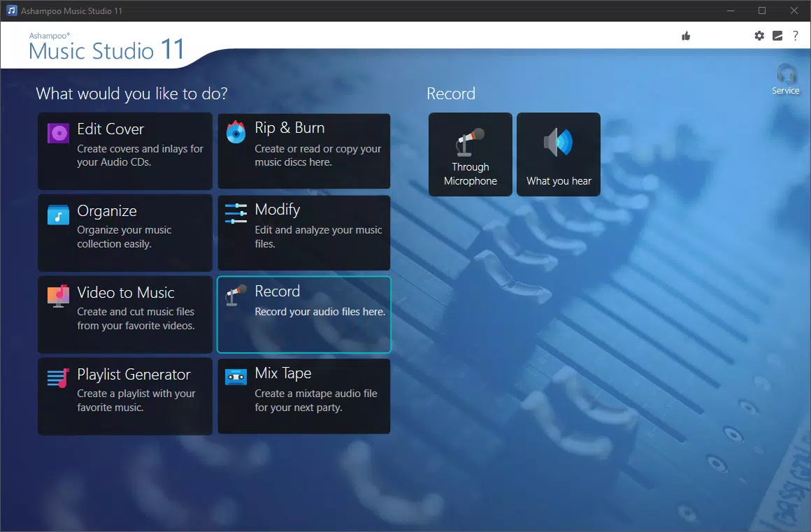
Task: Click the Modify sliders icon
Action: pyautogui.click(x=236, y=213)
